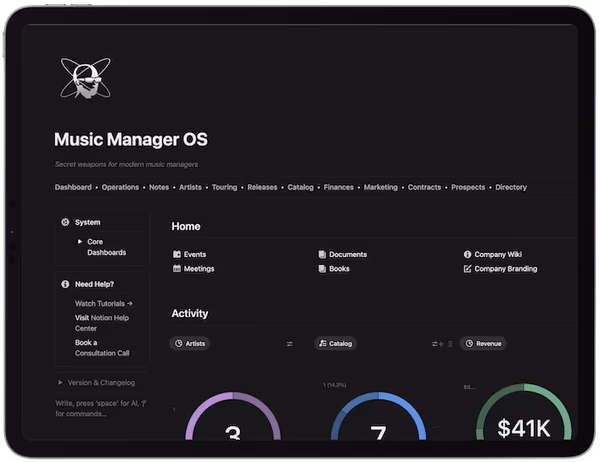Viewport: 600px width, 462px height.
Task: Click the $41K revenue total value
Action: click(x=524, y=428)
